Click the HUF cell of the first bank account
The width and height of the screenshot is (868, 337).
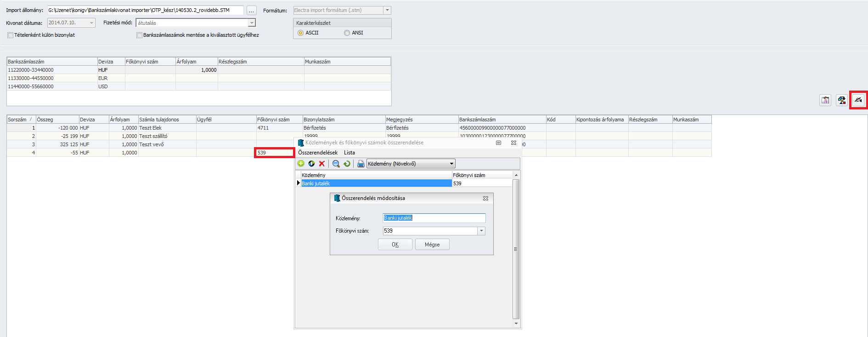(x=111, y=70)
